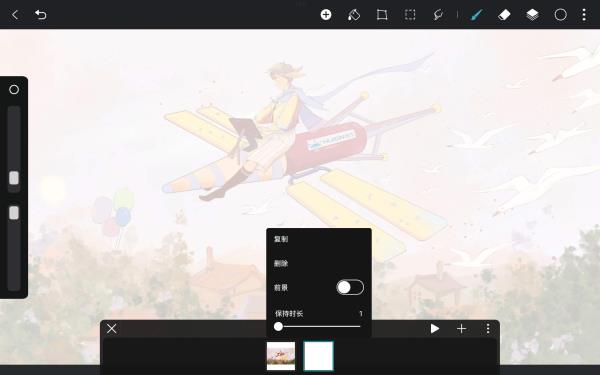Open the timeline three-dot options menu

coord(488,329)
